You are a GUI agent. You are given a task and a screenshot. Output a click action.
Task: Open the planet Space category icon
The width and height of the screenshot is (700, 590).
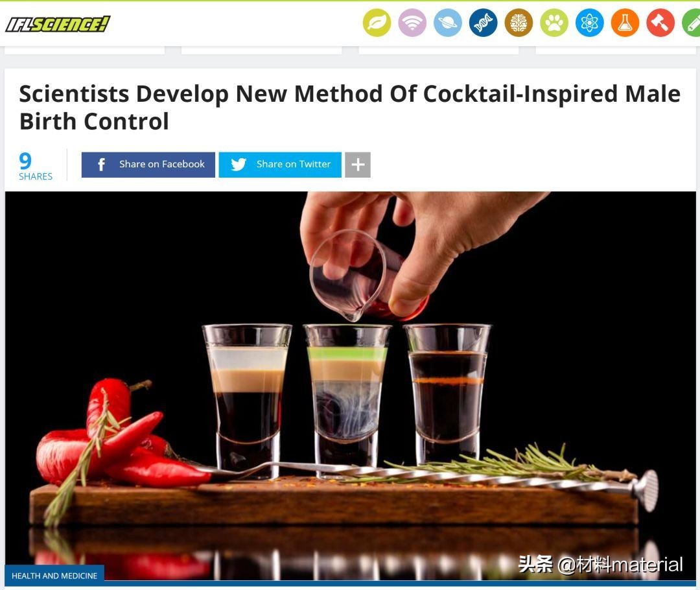click(448, 23)
